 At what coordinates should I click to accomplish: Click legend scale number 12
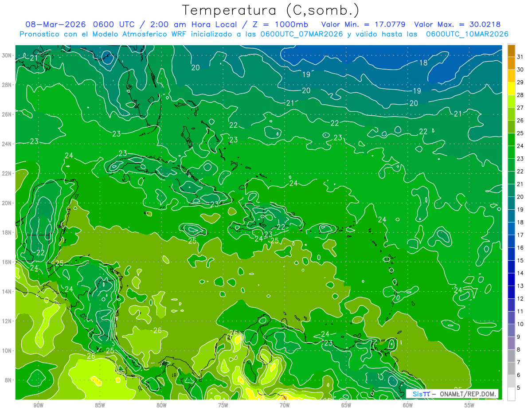[520, 299]
